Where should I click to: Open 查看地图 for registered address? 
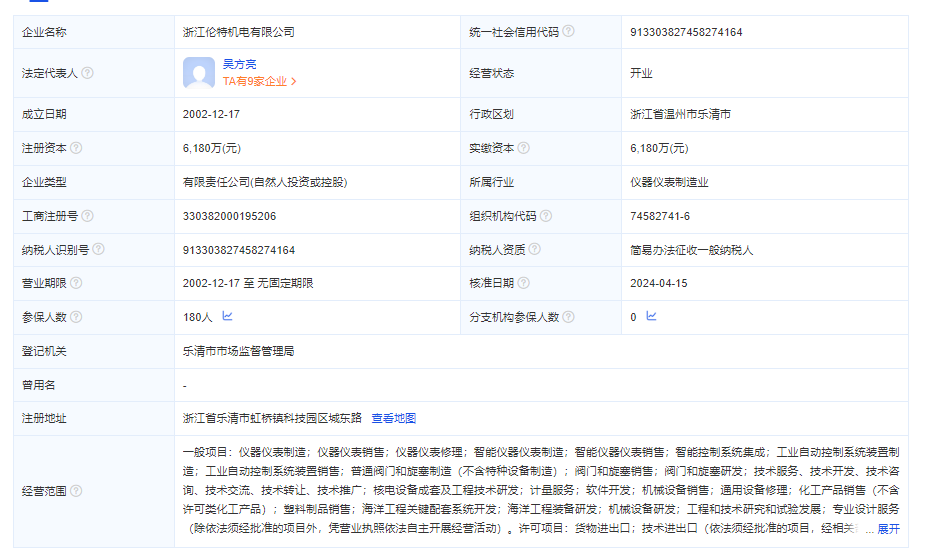point(394,418)
